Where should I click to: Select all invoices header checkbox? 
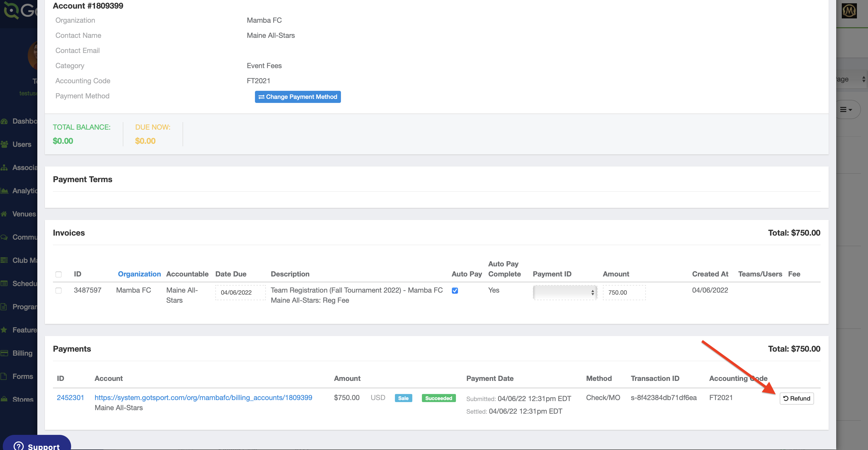[59, 274]
